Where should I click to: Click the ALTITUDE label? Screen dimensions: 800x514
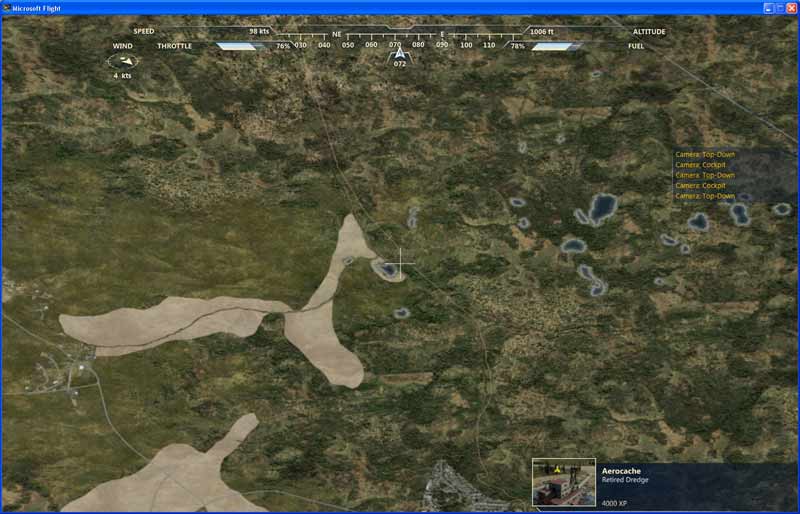649,32
